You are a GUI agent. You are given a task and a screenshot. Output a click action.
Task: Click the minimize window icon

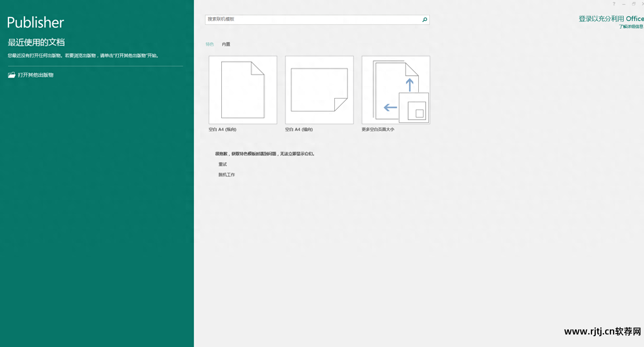(x=624, y=4)
